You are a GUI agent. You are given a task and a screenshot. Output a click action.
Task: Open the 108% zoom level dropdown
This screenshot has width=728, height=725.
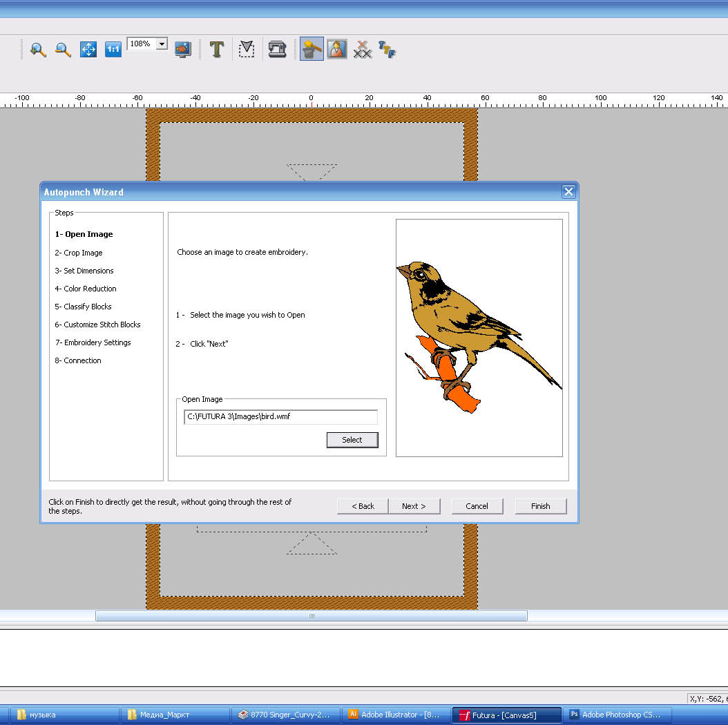click(x=162, y=44)
